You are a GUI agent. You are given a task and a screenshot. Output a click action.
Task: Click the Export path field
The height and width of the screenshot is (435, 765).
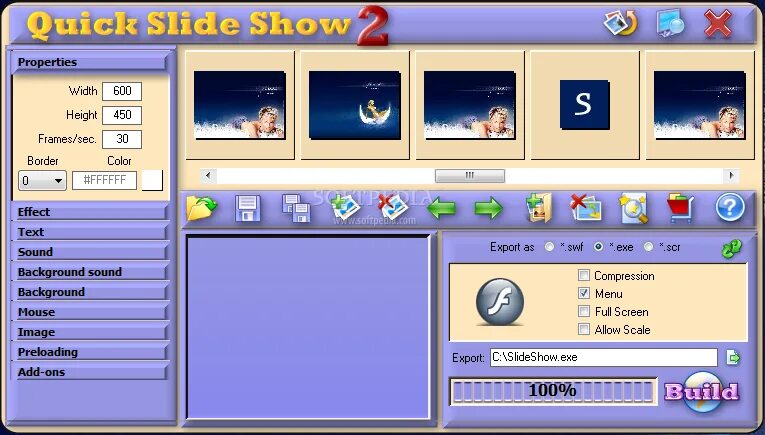[x=604, y=357]
